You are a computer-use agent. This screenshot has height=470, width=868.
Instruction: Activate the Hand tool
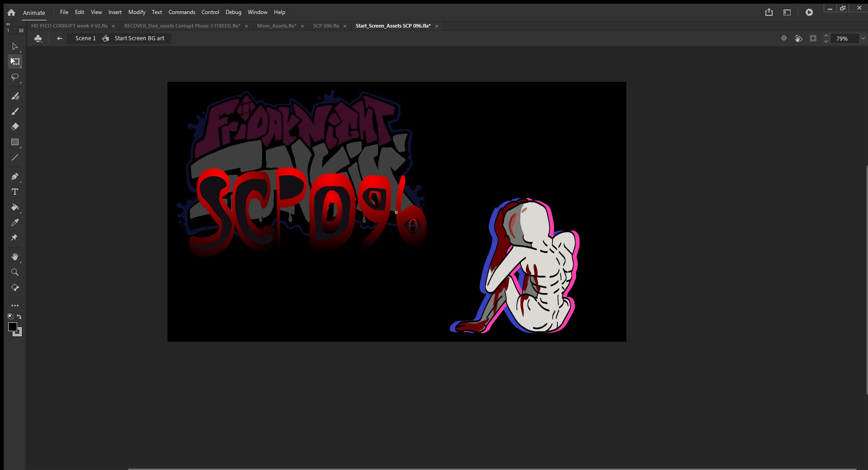[x=15, y=257]
